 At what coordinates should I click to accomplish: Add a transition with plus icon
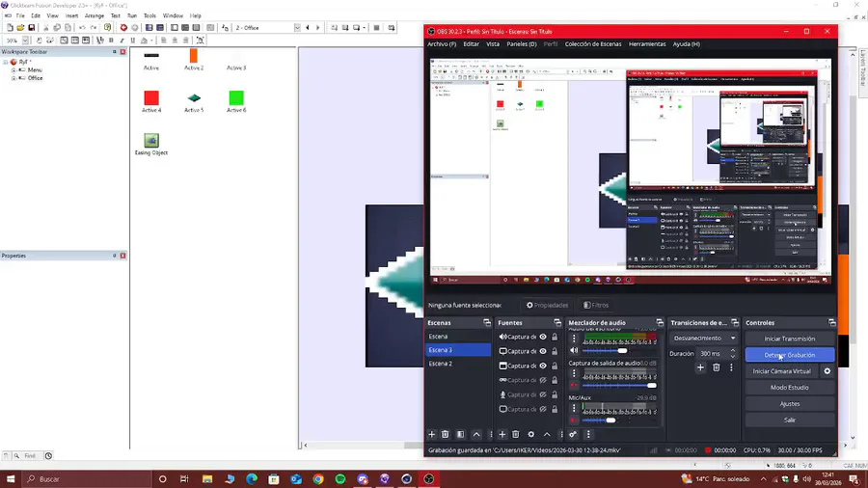coord(700,367)
